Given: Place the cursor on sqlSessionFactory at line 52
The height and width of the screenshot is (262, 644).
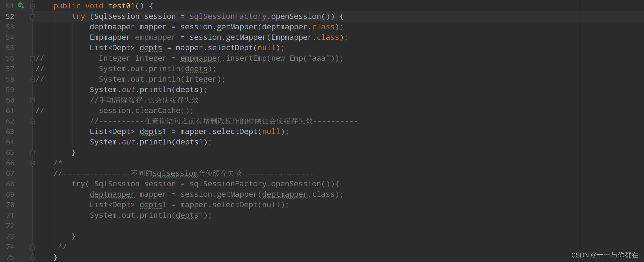Looking at the screenshot, I should (x=228, y=16).
